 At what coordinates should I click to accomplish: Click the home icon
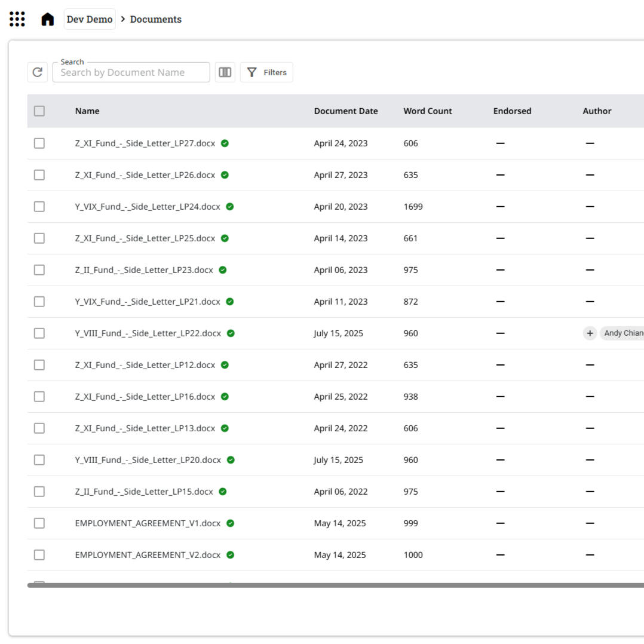[x=47, y=19]
